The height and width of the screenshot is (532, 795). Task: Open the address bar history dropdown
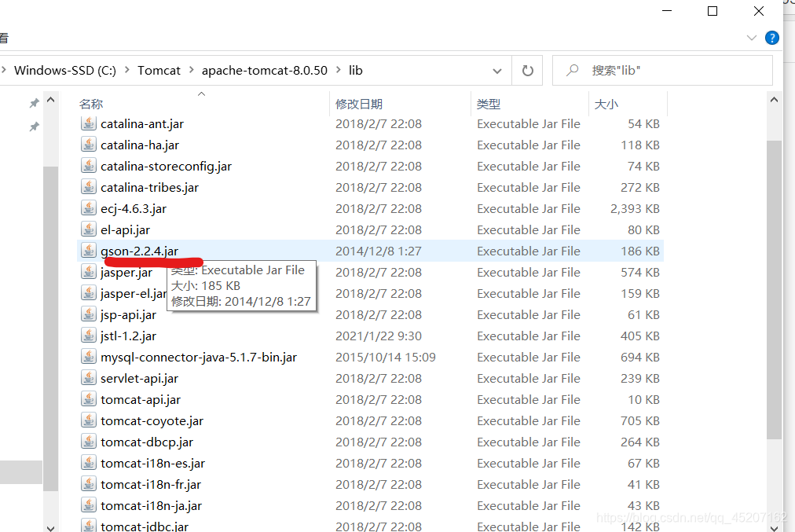[496, 70]
